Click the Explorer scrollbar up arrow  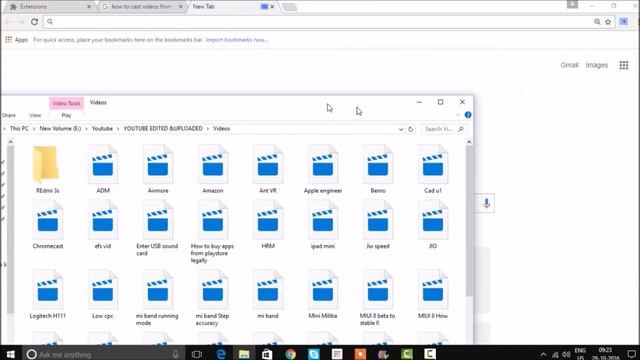469,142
